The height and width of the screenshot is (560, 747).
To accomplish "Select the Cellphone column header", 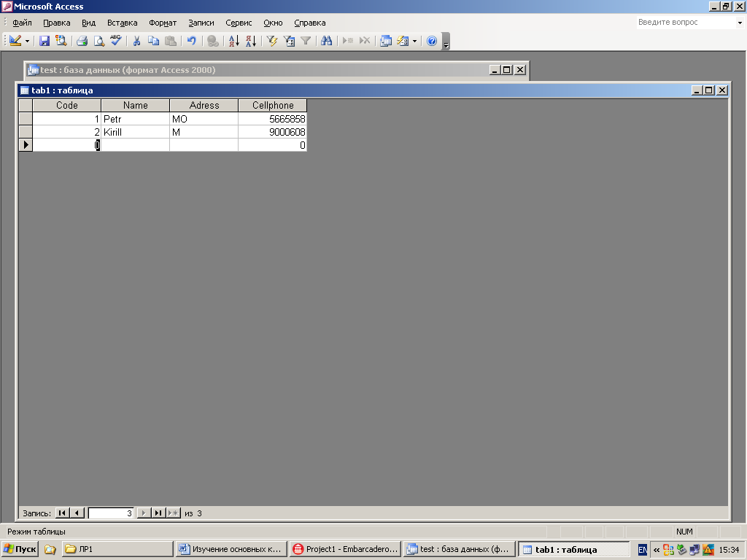I will (x=273, y=105).
